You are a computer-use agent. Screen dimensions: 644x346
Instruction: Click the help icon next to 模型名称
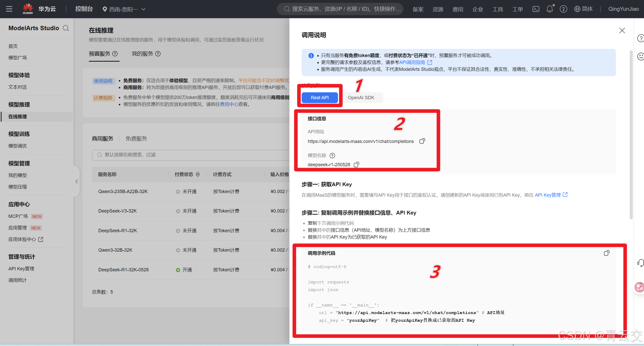[x=332, y=155]
